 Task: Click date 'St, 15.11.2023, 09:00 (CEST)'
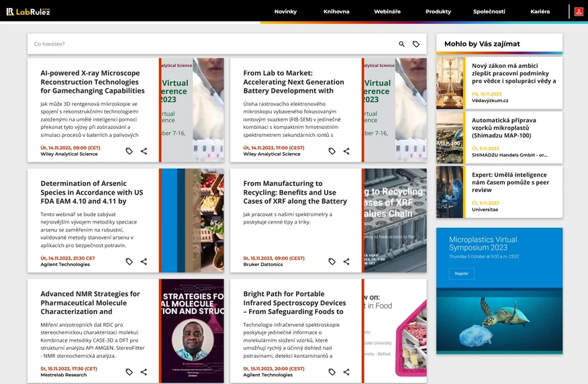274,258
